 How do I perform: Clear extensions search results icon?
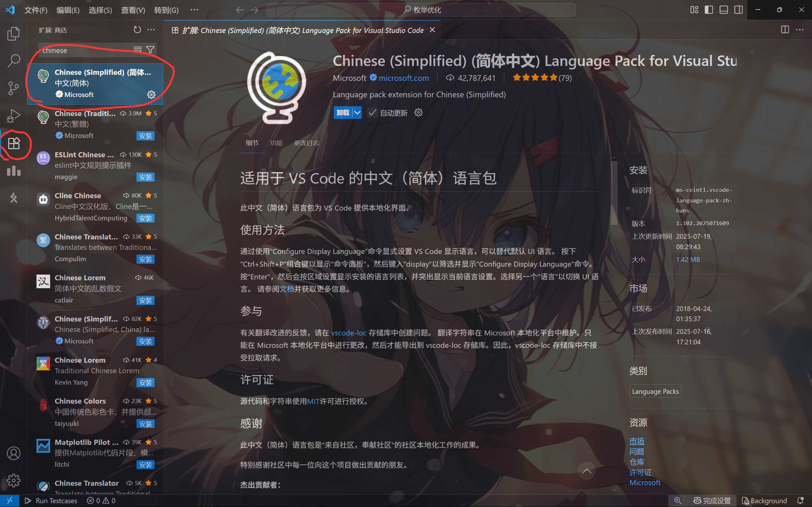(138, 50)
